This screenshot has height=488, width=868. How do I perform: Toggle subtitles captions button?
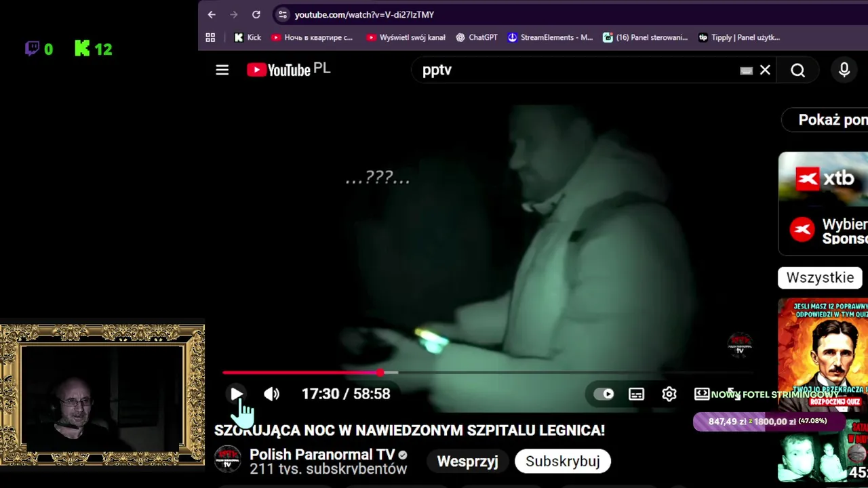point(636,394)
